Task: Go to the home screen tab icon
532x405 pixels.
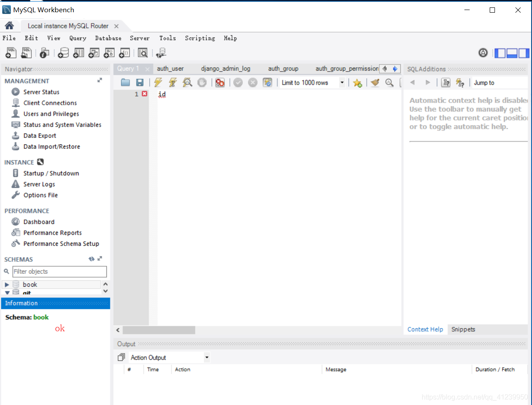Action: (x=9, y=26)
